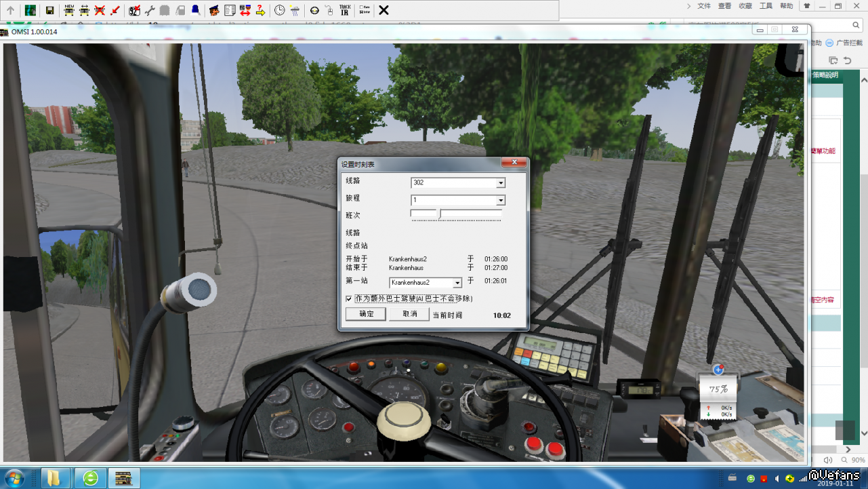The height and width of the screenshot is (489, 868).
Task: Click the weather cloud rain icon
Action: click(295, 10)
